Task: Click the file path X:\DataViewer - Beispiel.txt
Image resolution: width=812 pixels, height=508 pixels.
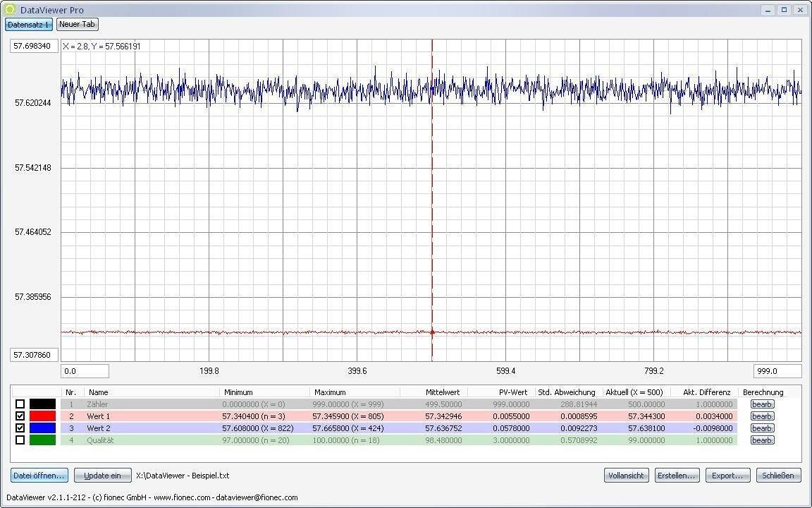Action: [x=183, y=476]
